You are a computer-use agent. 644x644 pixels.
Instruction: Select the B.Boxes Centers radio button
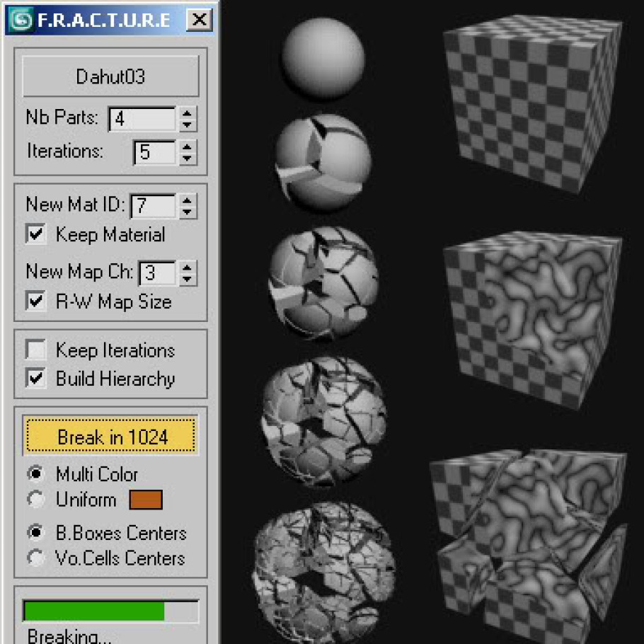pyautogui.click(x=35, y=532)
